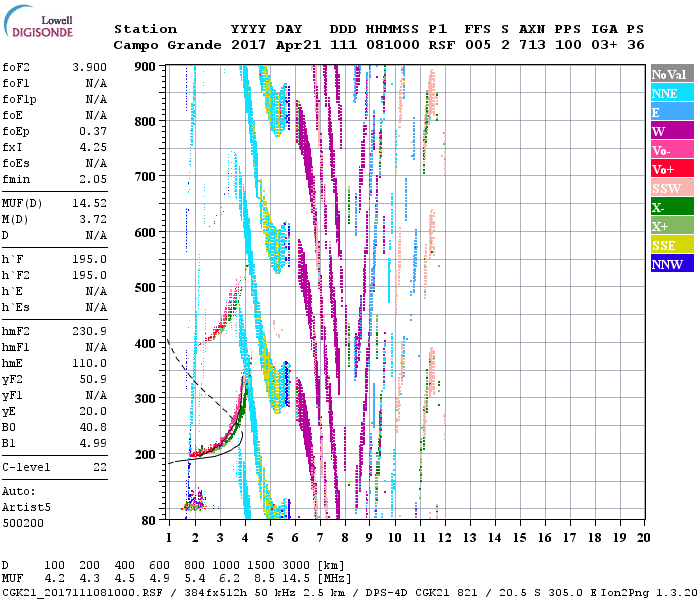Click the foF2 value 3.900

coord(89,67)
